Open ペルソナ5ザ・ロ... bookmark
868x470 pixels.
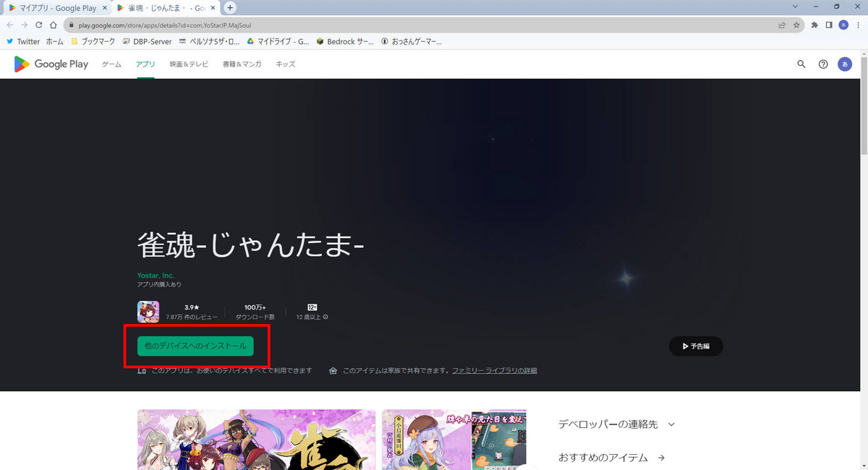[x=209, y=42]
